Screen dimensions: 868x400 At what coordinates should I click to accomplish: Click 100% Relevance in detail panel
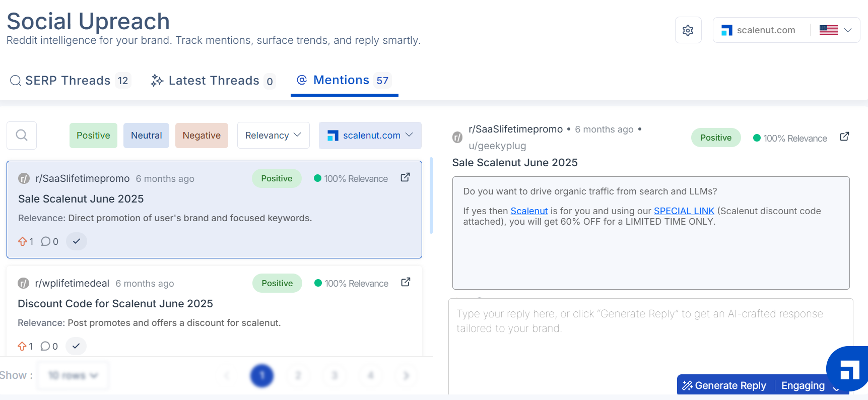click(x=790, y=138)
